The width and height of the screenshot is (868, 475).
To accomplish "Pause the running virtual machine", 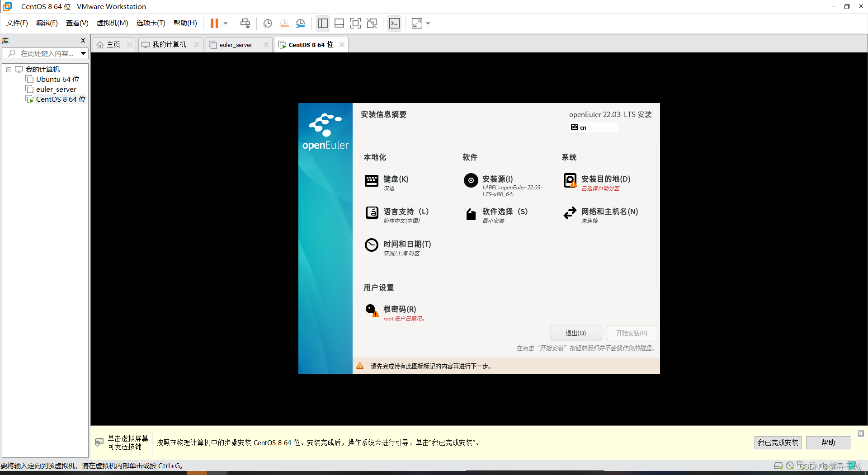I will point(214,23).
